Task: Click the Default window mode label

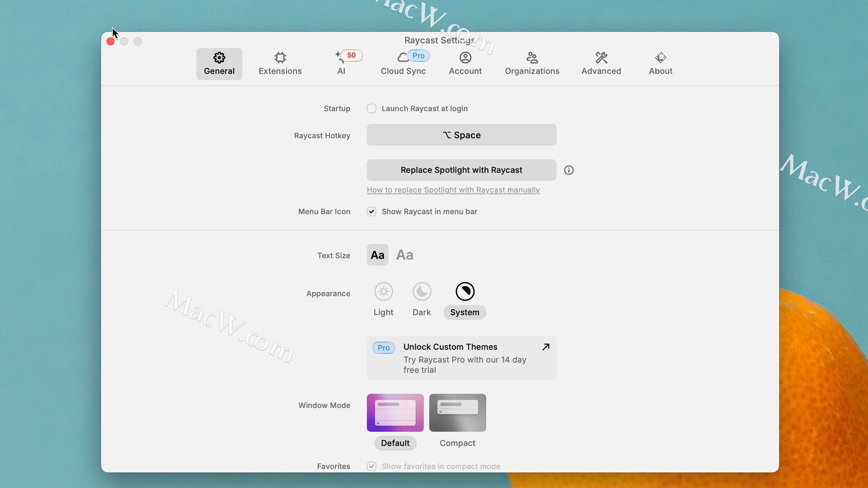Action: click(x=395, y=443)
